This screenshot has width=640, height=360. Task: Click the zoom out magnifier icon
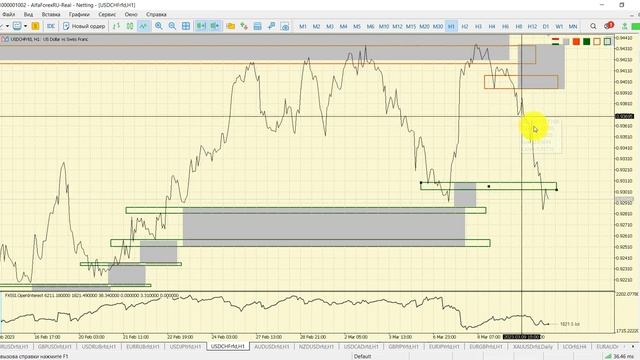click(172, 26)
